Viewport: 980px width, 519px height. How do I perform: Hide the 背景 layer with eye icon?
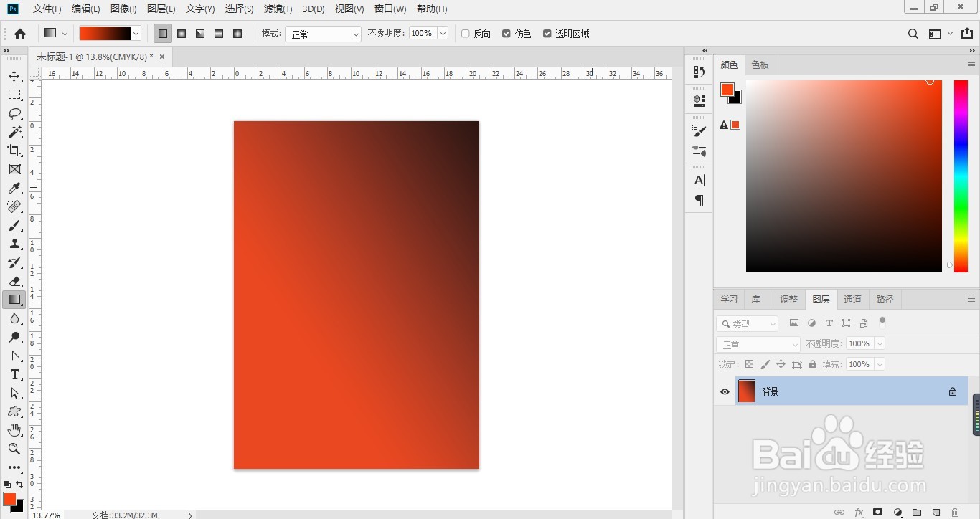(725, 391)
